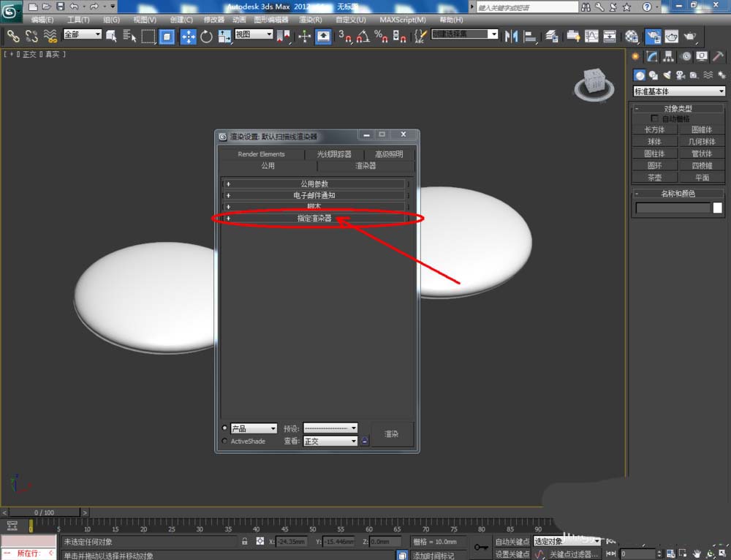Open the 标准基本体 category dropdown
The image size is (731, 560).
679,91
